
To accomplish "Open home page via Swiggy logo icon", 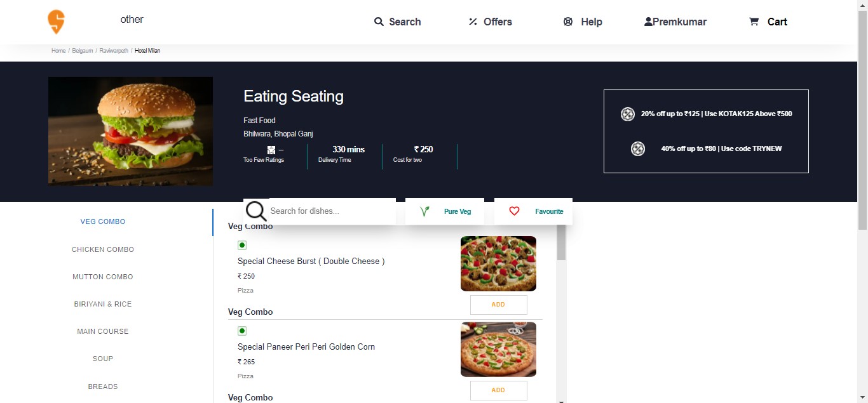I will [55, 21].
